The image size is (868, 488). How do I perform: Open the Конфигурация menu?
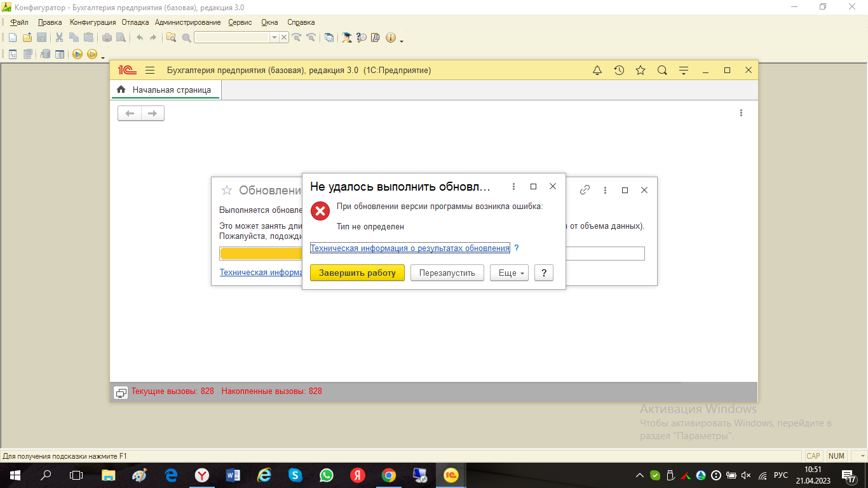click(x=93, y=22)
